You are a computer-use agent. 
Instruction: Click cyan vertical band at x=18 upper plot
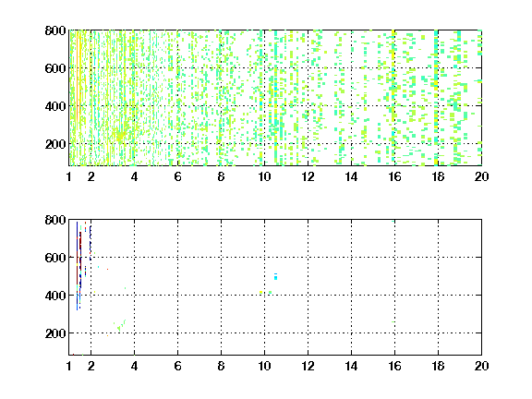pos(436,98)
